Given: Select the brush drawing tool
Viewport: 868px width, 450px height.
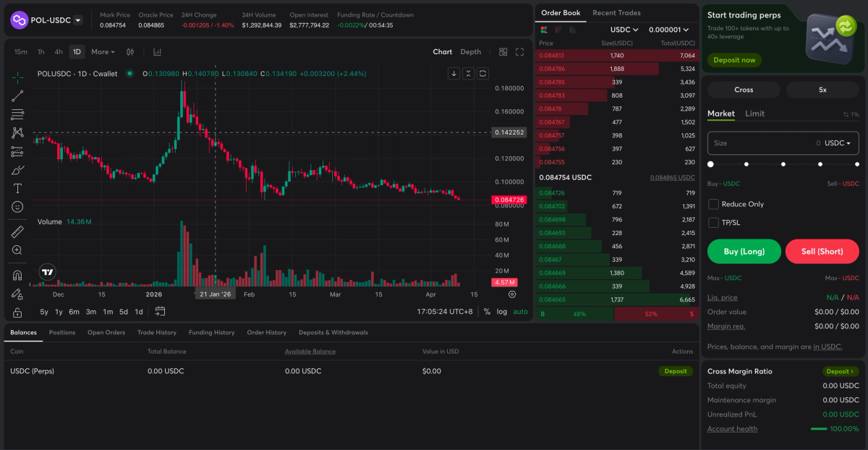Looking at the screenshot, I should [17, 170].
